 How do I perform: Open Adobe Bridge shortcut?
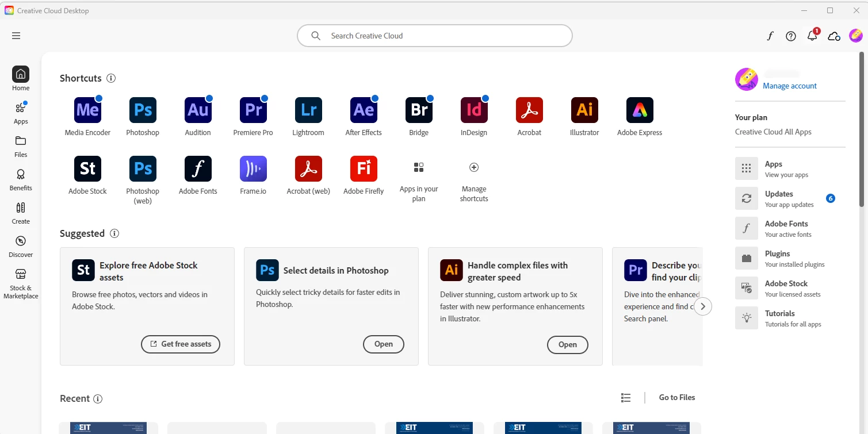click(419, 110)
